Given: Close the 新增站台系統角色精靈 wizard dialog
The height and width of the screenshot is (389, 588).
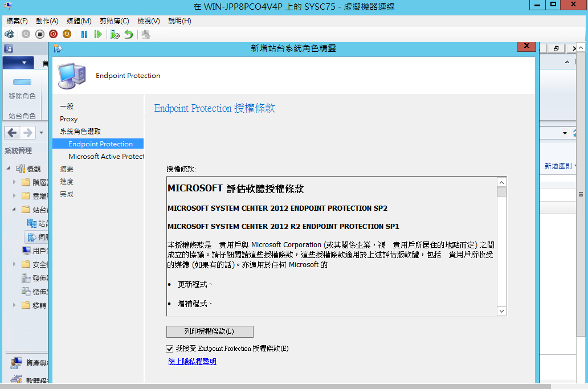Looking at the screenshot, I should pyautogui.click(x=526, y=46).
